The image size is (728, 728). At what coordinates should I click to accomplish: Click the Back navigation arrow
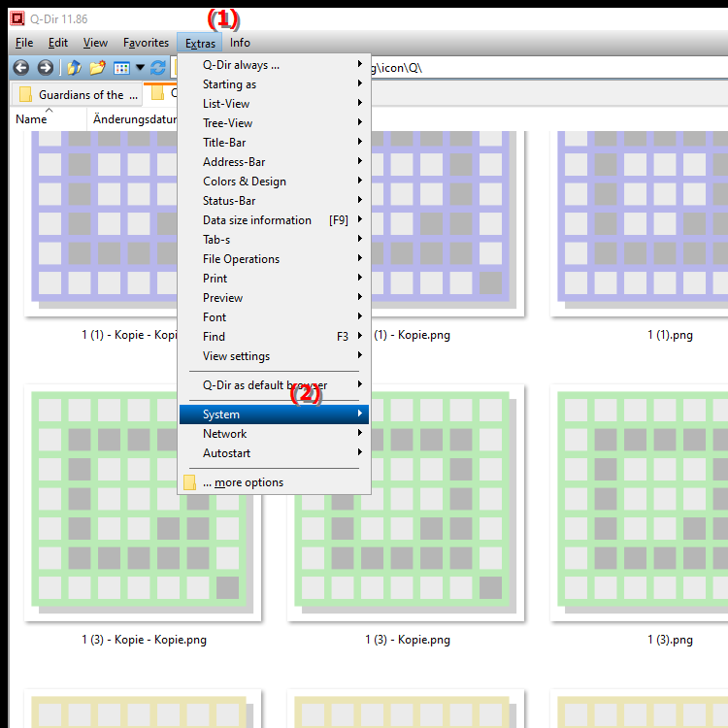(20, 68)
